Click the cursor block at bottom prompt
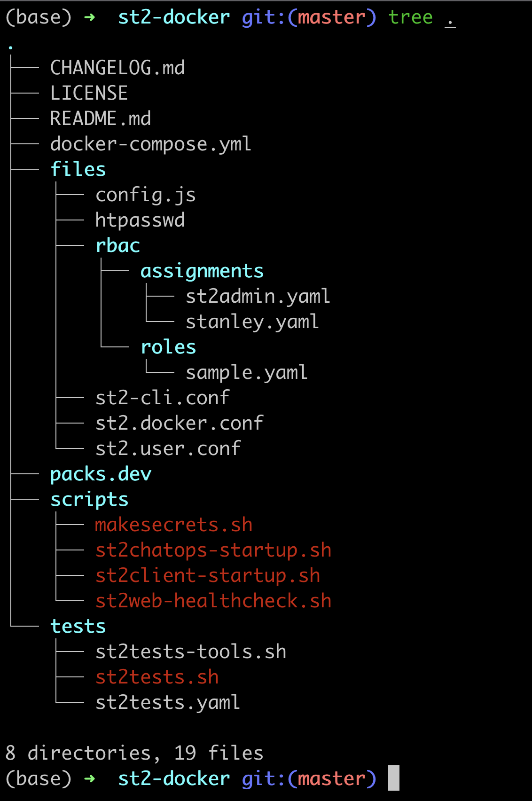Image resolution: width=532 pixels, height=801 pixels. pyautogui.click(x=394, y=778)
